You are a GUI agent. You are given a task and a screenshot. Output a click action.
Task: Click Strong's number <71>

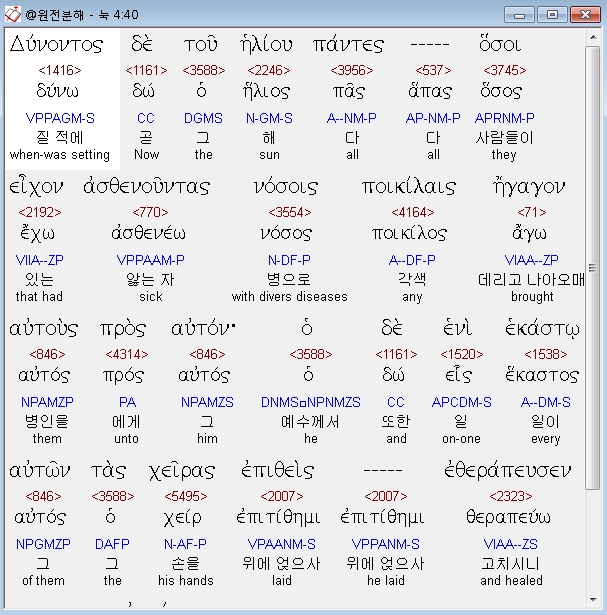[532, 213]
